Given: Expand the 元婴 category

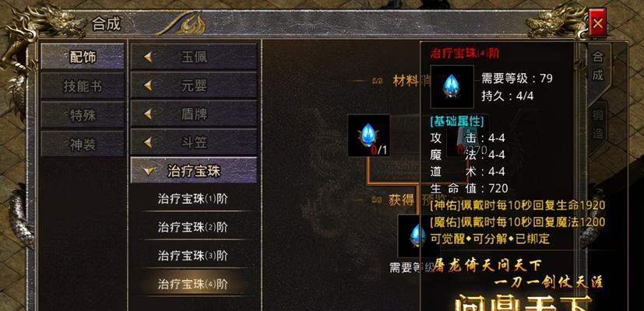Looking at the screenshot, I should [x=194, y=86].
